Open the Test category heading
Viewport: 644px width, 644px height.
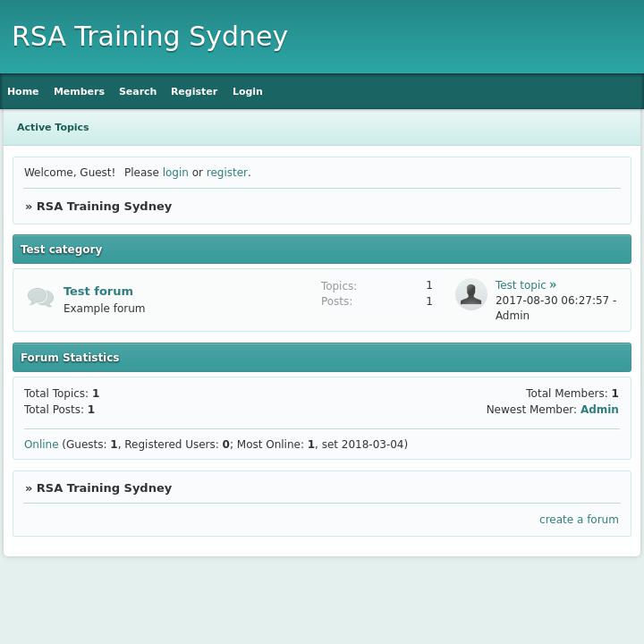61,250
